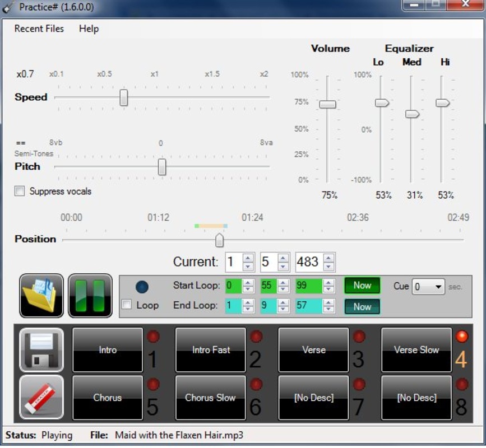Screen dimensions: 486x448
Task: Click the guitar app icon in title bar
Action: point(7,7)
